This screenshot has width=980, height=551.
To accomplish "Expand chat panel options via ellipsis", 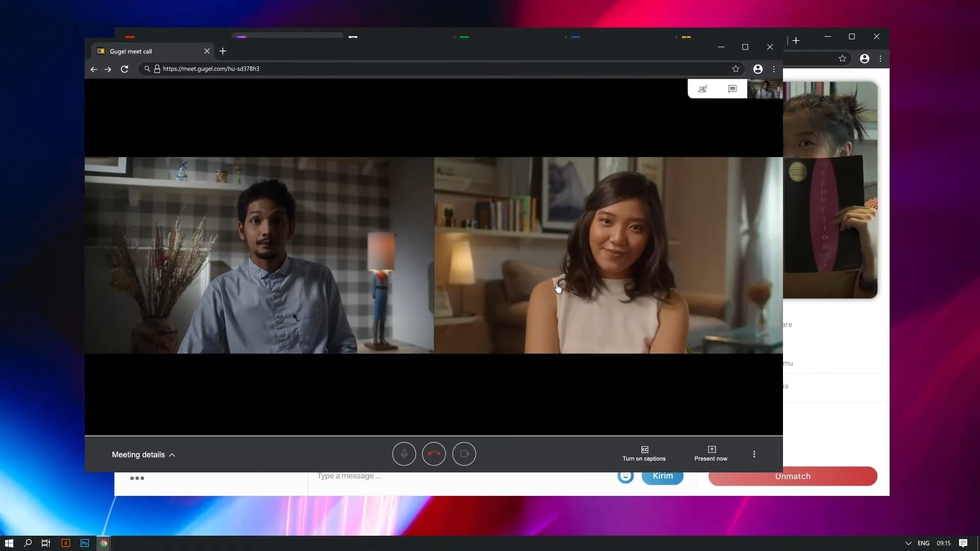I will (137, 479).
